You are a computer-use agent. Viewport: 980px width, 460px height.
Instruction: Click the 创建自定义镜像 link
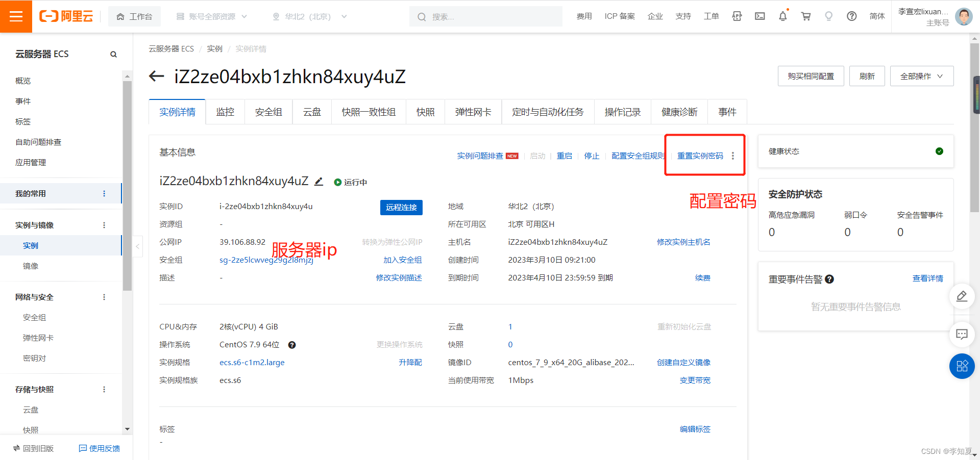point(683,363)
